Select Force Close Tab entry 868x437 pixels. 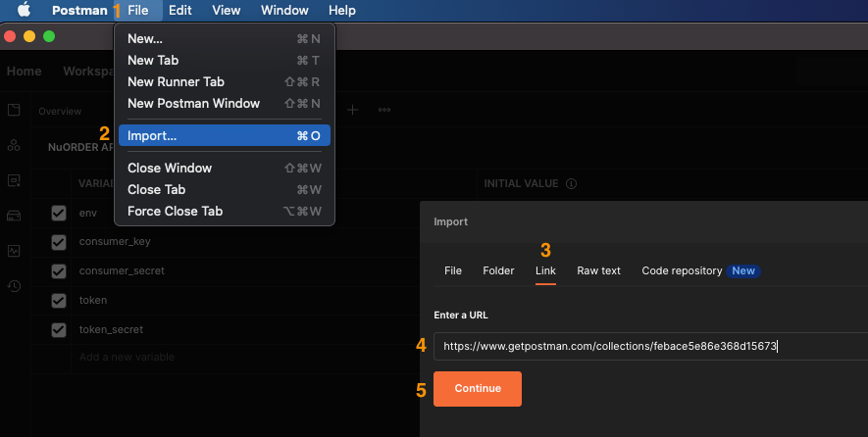225,212
